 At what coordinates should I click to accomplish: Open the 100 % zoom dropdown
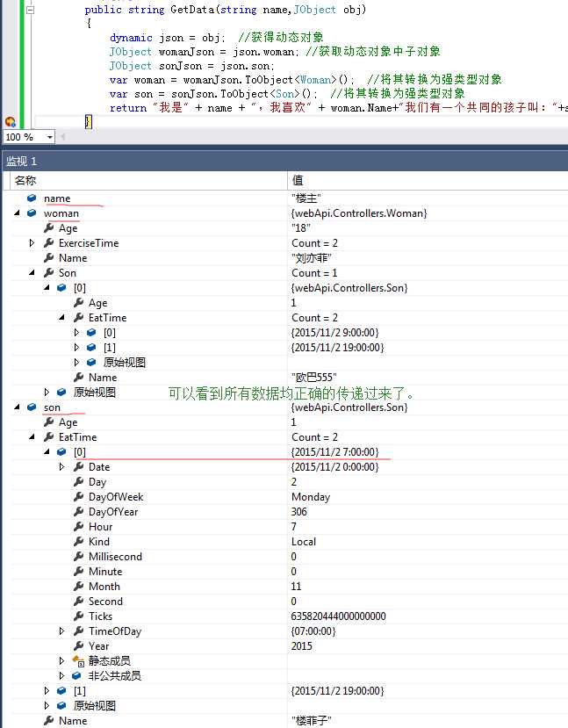click(x=49, y=137)
